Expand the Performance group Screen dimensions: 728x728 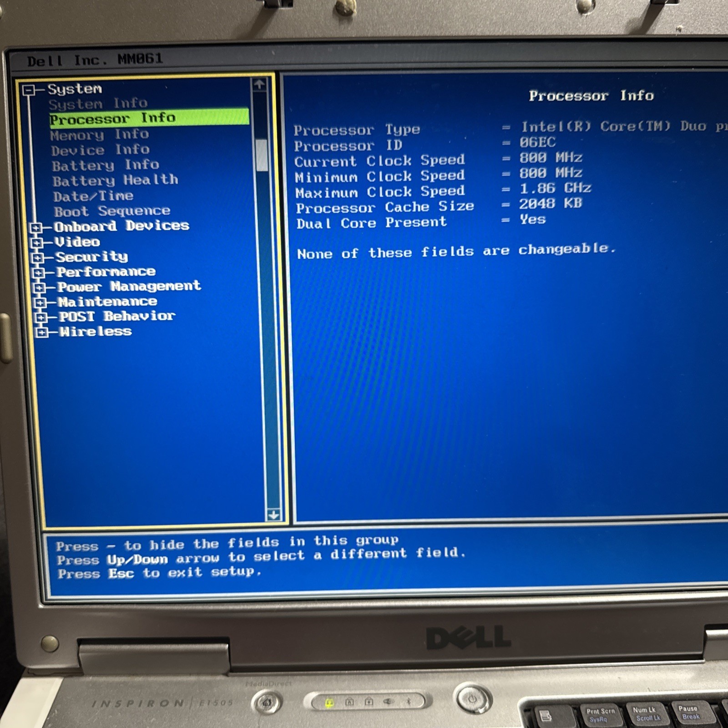point(39,273)
